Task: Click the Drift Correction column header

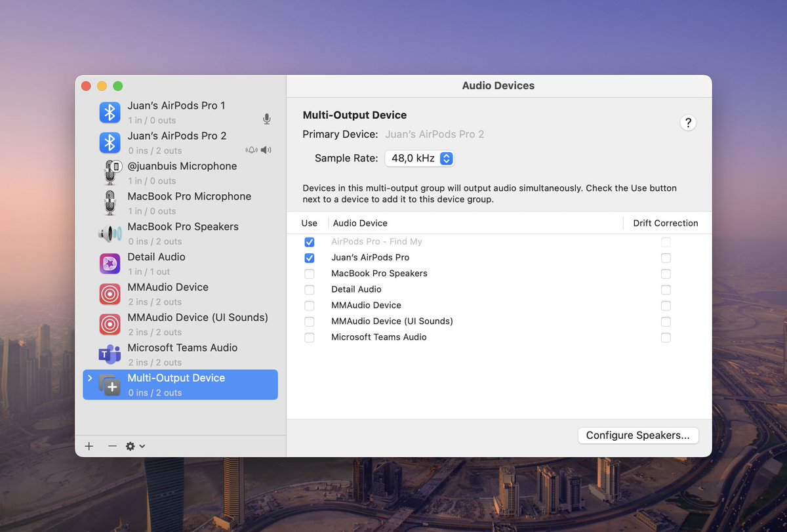Action: point(666,223)
